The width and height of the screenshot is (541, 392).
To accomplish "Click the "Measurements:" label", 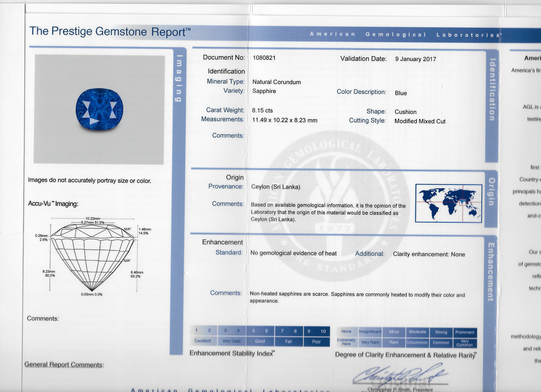I will (223, 119).
